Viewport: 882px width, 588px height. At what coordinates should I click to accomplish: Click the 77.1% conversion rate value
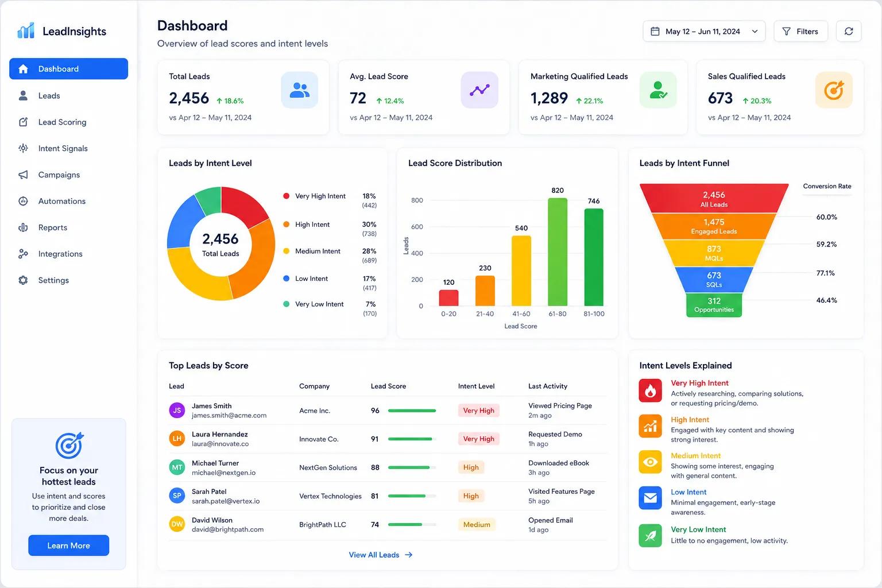pyautogui.click(x=826, y=273)
